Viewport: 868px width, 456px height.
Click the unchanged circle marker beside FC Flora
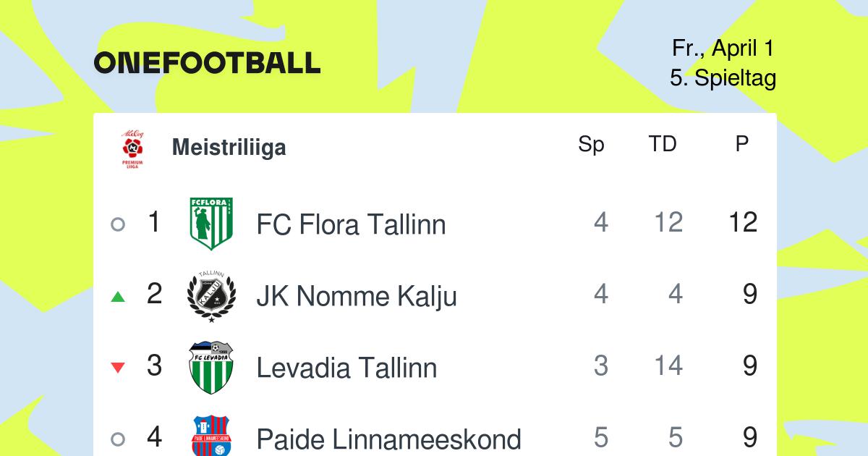coord(118,224)
